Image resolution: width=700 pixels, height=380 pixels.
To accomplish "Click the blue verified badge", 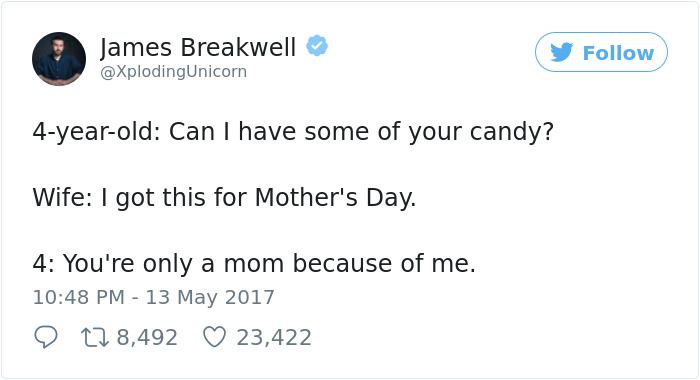I will click(x=317, y=46).
